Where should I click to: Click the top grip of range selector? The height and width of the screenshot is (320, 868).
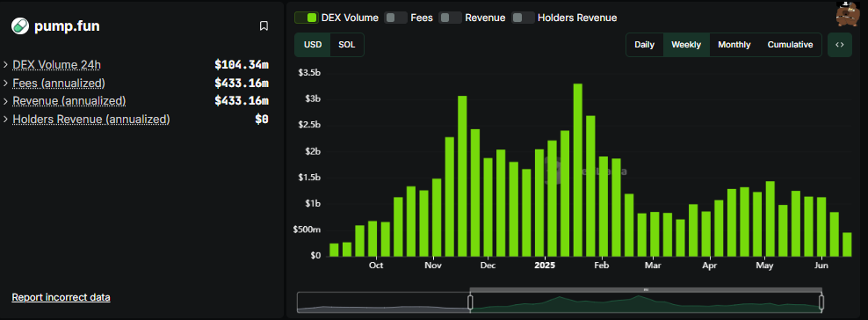tap(646, 289)
